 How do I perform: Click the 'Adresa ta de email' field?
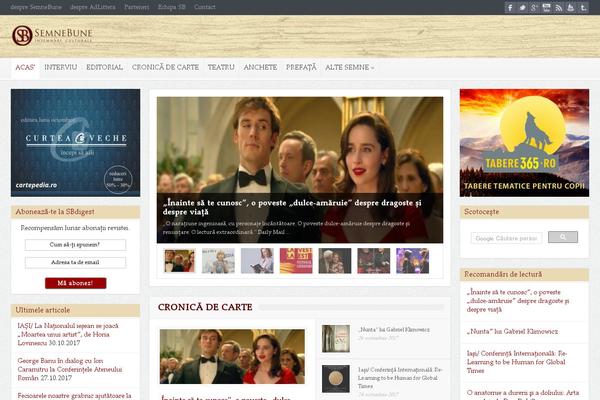tap(75, 263)
